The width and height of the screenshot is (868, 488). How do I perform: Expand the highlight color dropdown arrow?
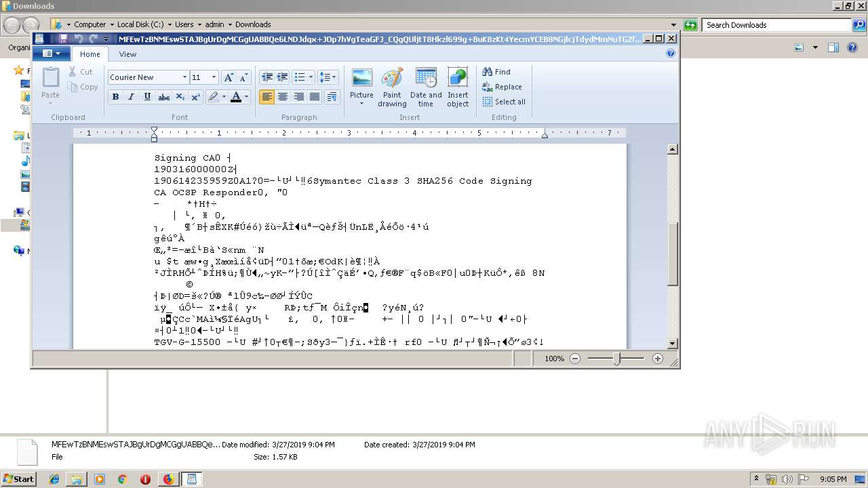224,97
